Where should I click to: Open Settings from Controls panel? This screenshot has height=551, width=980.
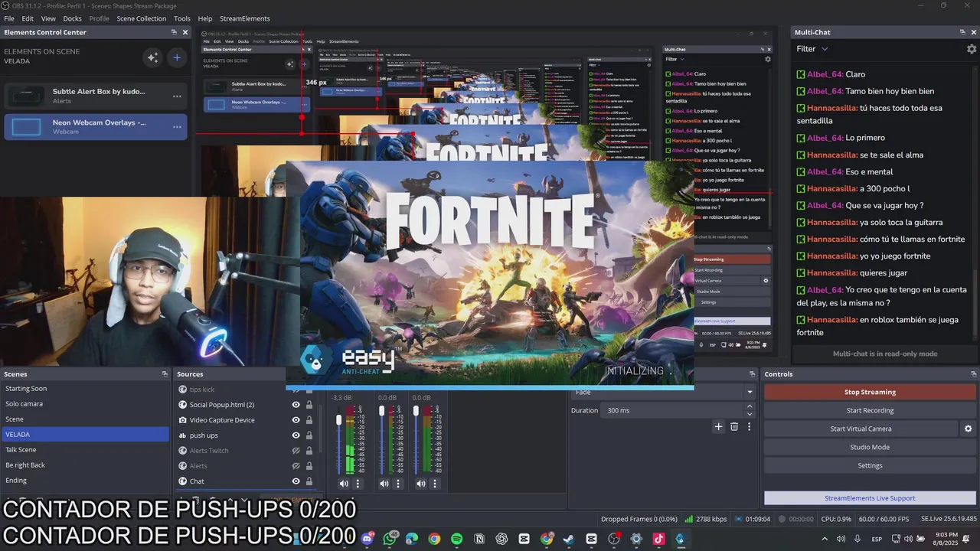click(x=870, y=465)
